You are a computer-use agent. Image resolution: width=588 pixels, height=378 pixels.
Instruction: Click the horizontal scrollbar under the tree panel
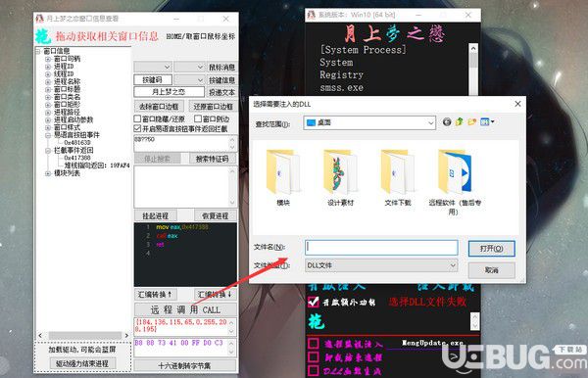tap(83, 335)
